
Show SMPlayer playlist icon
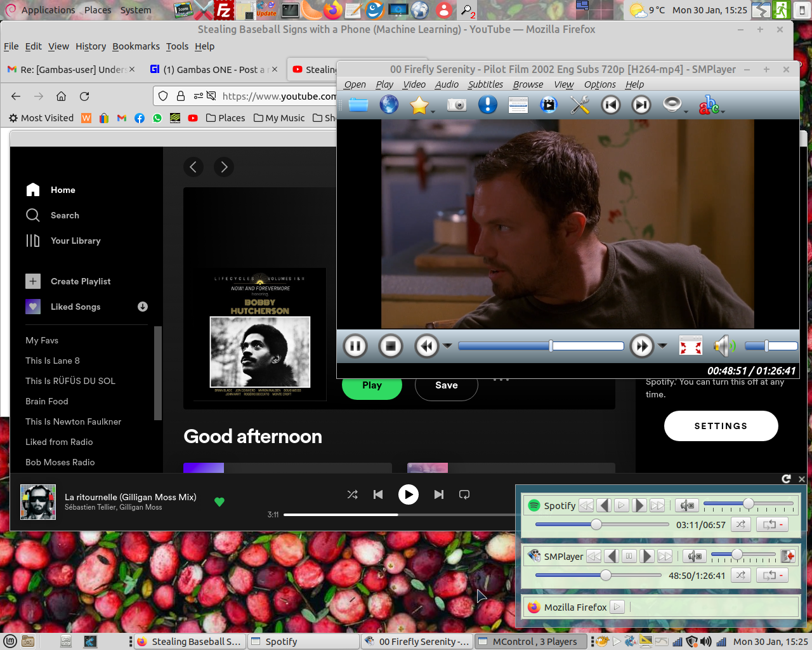tap(518, 105)
